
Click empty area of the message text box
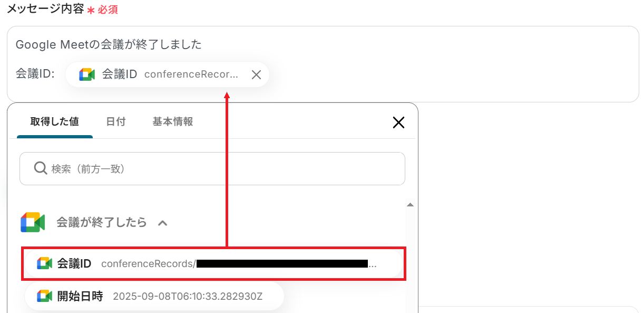pyautogui.click(x=448, y=74)
